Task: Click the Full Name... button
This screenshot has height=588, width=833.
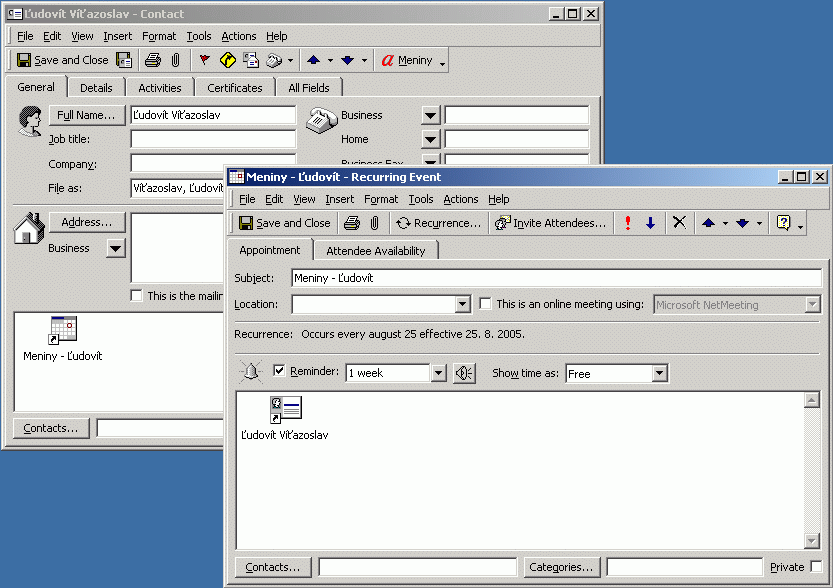Action: (87, 115)
